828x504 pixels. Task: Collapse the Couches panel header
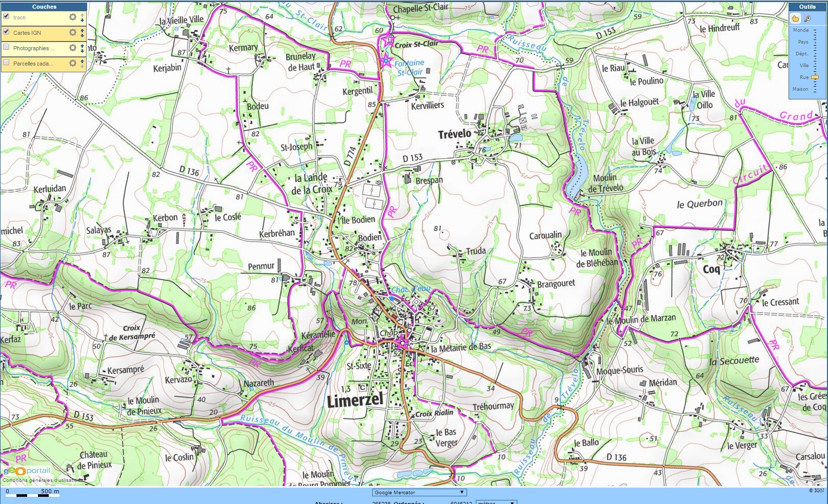click(x=44, y=7)
